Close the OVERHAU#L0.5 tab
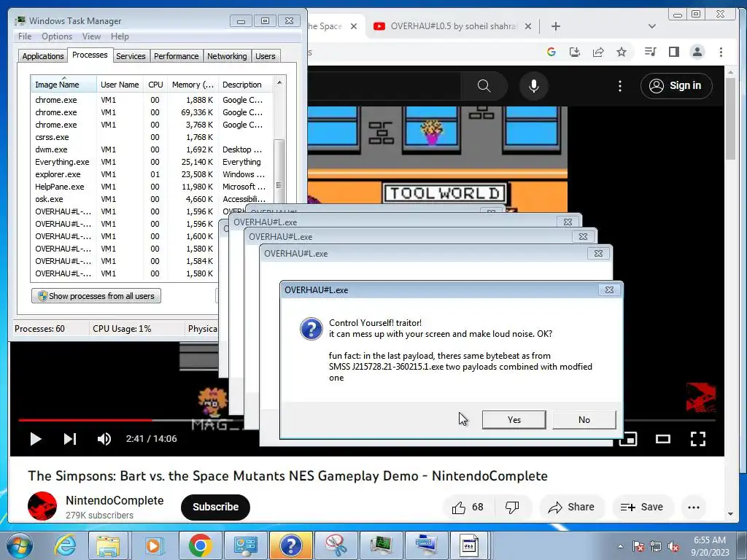 coord(528,26)
